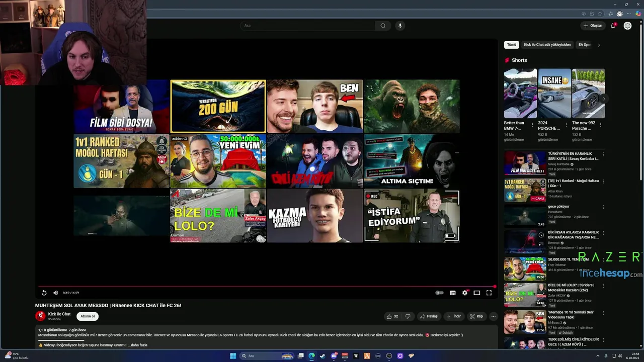
Task: Open options for Merhaba 10 Yıl Sonraki Ben
Action: (x=603, y=313)
